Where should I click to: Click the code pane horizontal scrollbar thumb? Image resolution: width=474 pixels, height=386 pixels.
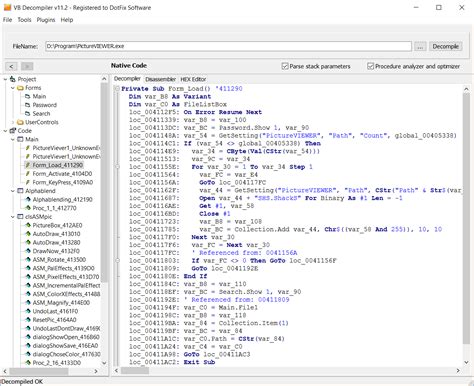click(x=135, y=370)
